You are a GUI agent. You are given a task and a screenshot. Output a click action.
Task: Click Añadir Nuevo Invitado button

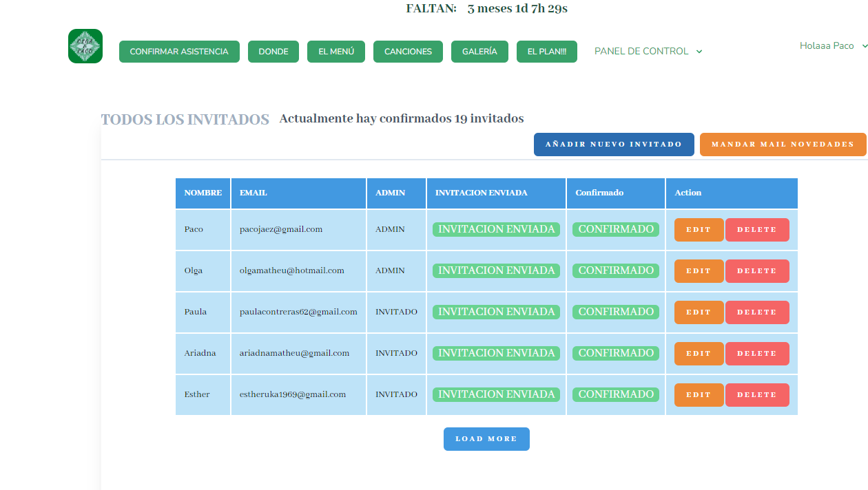(x=614, y=145)
